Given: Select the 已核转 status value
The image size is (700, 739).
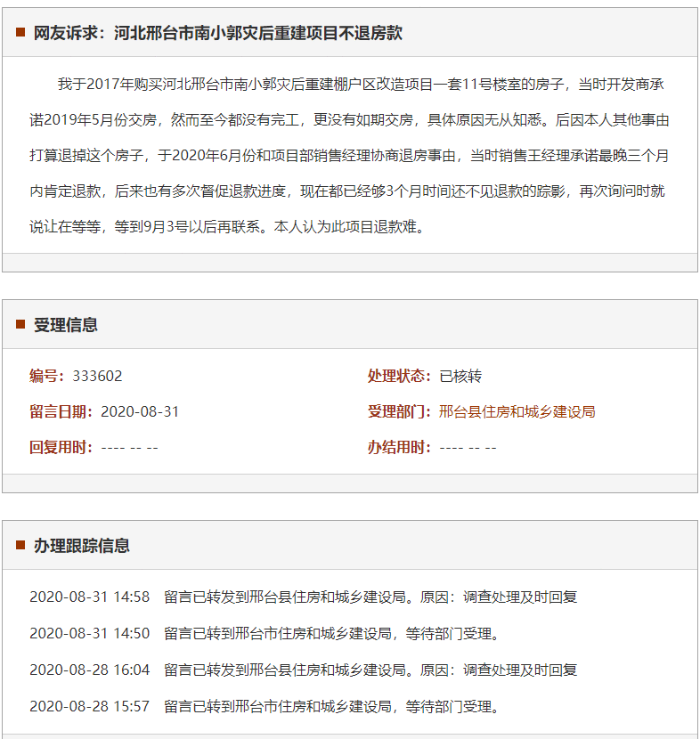Looking at the screenshot, I should click(460, 376).
